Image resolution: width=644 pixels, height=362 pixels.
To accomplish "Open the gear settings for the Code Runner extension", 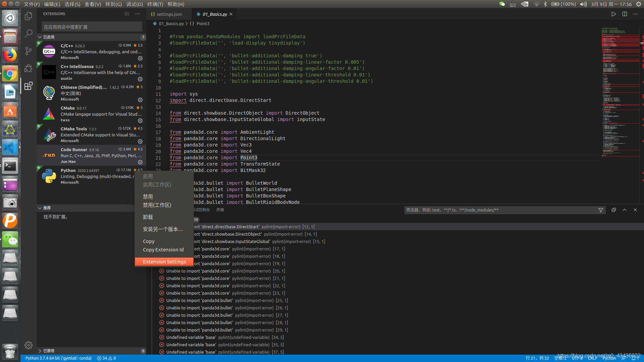I will tap(140, 162).
